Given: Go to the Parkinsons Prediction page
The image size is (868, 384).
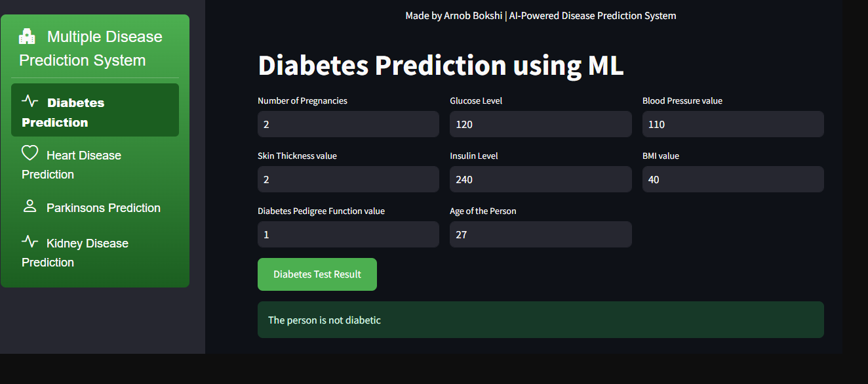Looking at the screenshot, I should tap(95, 207).
